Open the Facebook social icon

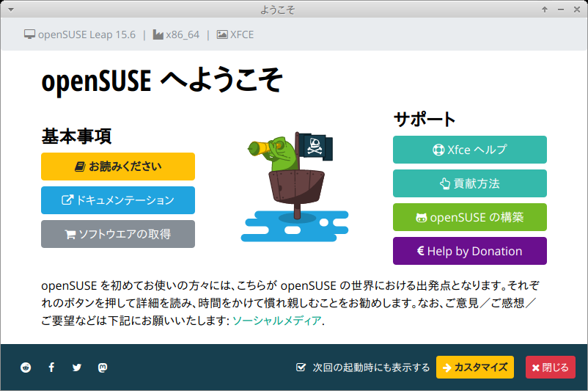point(51,368)
